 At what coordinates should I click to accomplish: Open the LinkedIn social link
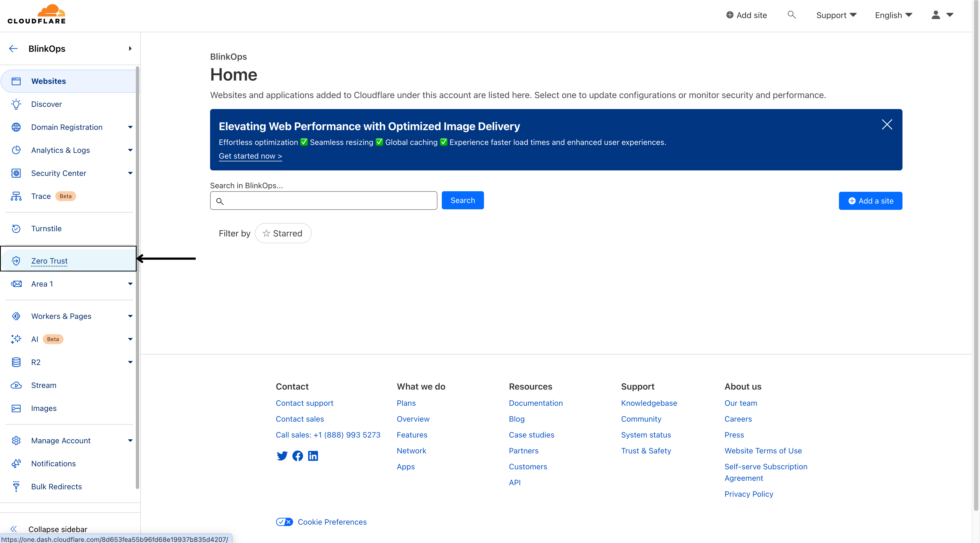tap(313, 456)
